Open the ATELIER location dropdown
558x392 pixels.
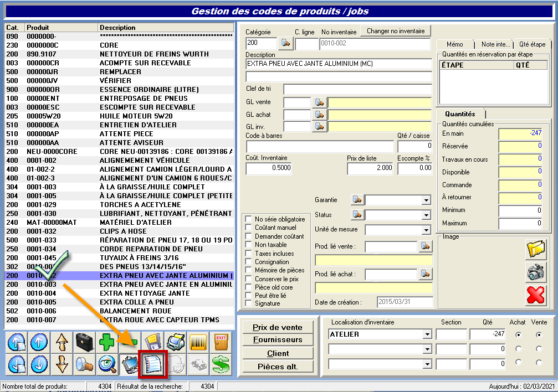(427, 334)
